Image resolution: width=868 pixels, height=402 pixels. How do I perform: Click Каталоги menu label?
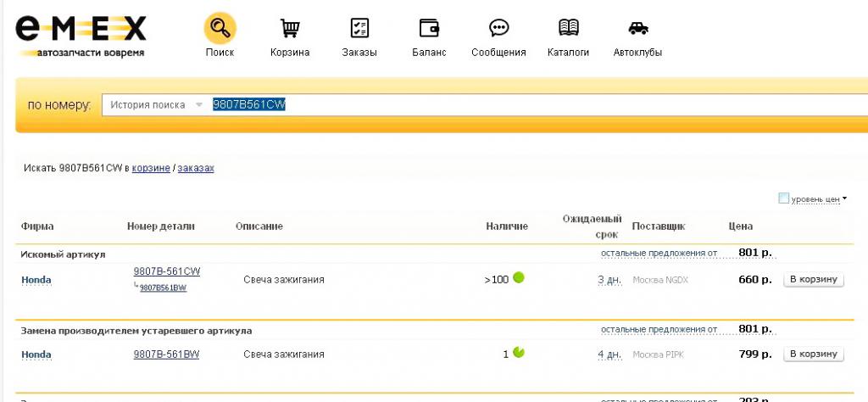coord(569,53)
